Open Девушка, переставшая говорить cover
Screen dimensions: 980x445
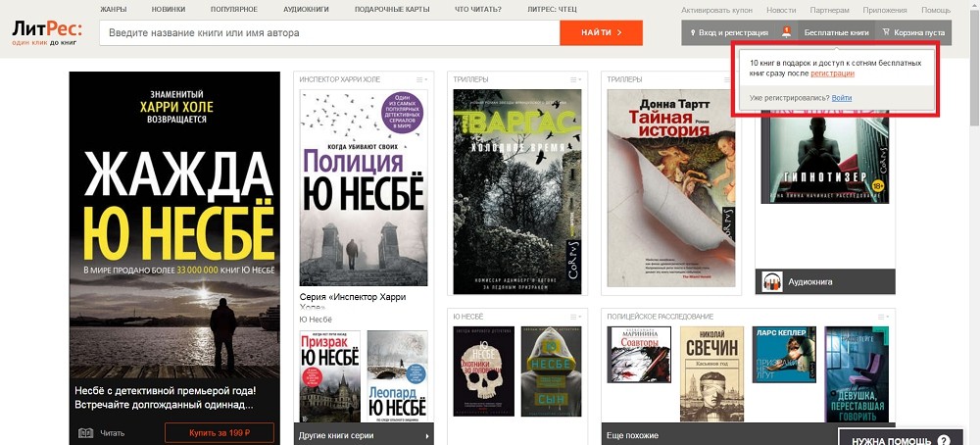857,373
